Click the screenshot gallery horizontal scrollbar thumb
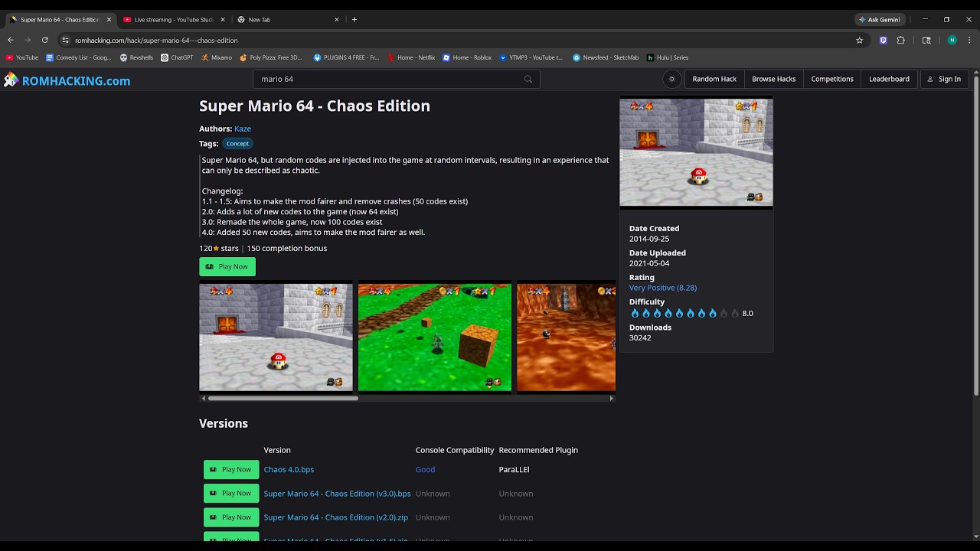Viewport: 980px width, 551px height. click(x=283, y=398)
